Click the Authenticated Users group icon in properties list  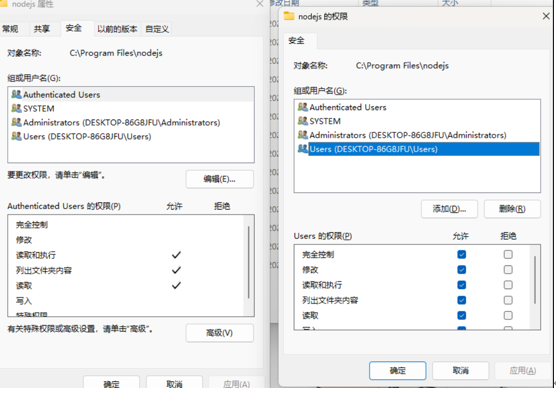coord(16,94)
